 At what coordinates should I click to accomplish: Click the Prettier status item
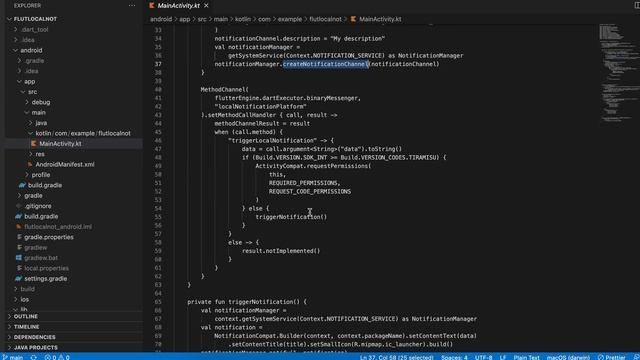(x=611, y=357)
